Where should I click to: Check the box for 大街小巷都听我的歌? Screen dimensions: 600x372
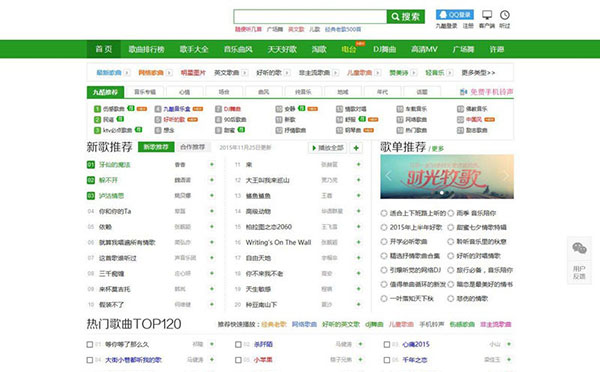coord(90,360)
